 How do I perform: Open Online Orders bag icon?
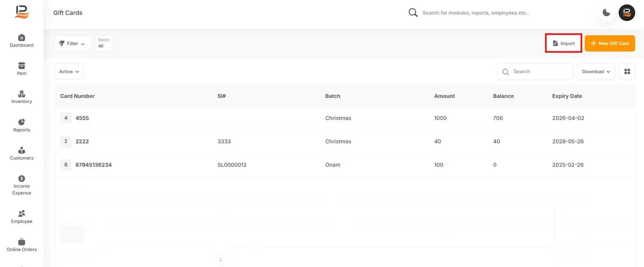click(x=22, y=242)
